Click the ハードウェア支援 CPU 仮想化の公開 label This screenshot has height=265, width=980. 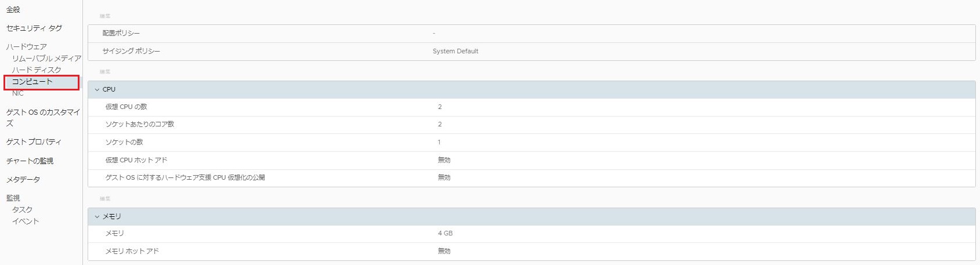(x=185, y=177)
